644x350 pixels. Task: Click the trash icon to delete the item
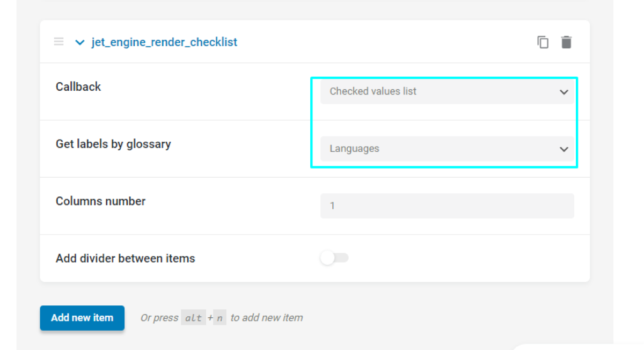[x=566, y=41]
